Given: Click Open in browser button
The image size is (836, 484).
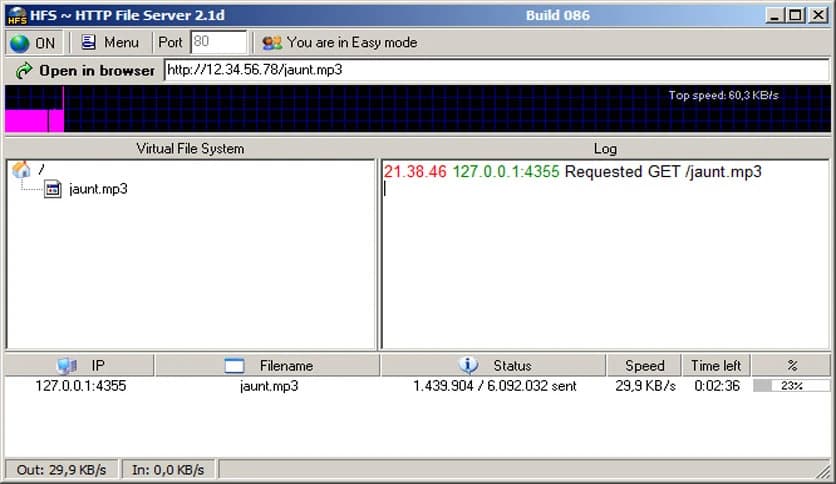Looking at the screenshot, I should pos(85,70).
